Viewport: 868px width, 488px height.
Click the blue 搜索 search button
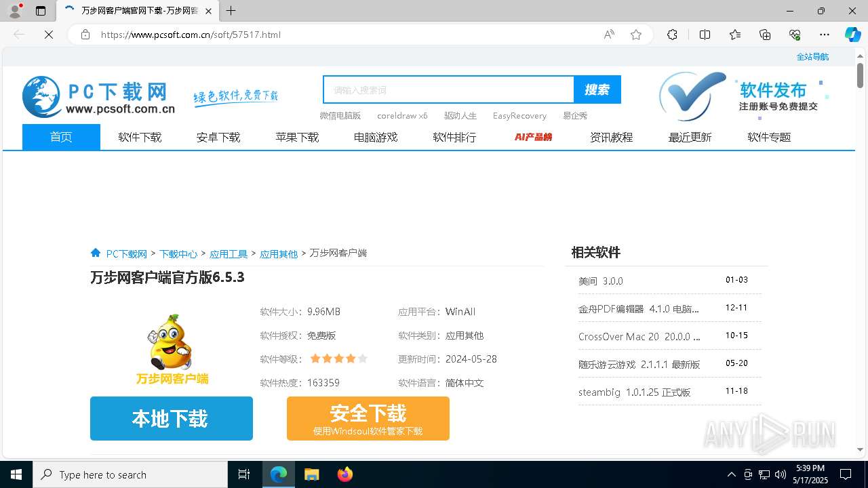point(597,89)
